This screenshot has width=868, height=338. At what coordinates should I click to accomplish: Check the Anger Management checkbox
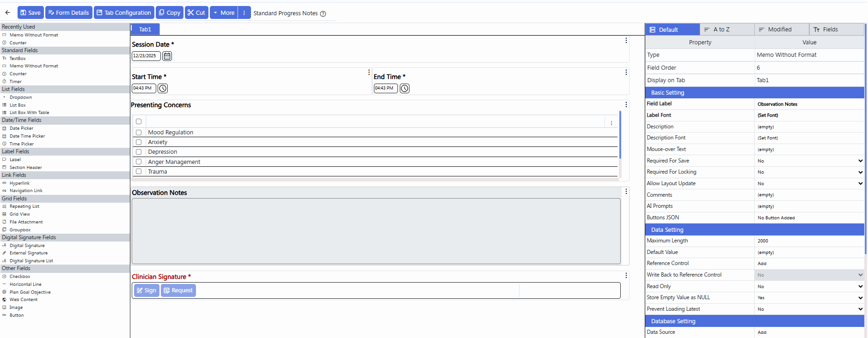pos(139,162)
